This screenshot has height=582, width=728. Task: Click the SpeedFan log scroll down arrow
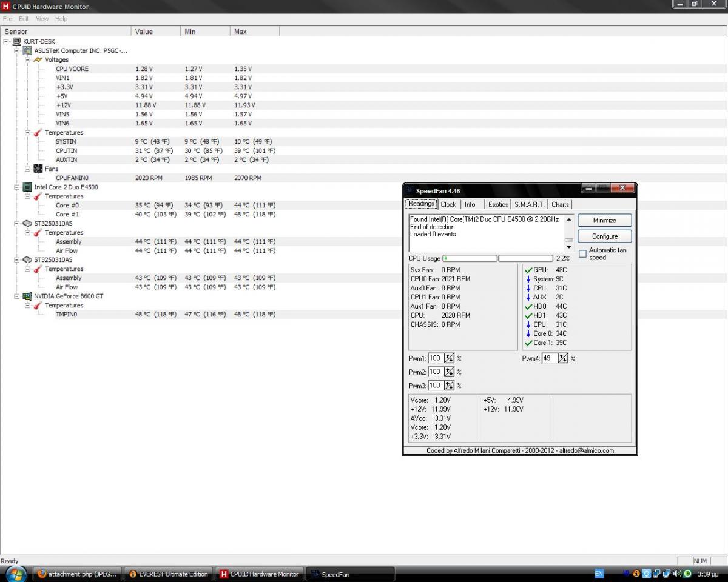pos(568,247)
